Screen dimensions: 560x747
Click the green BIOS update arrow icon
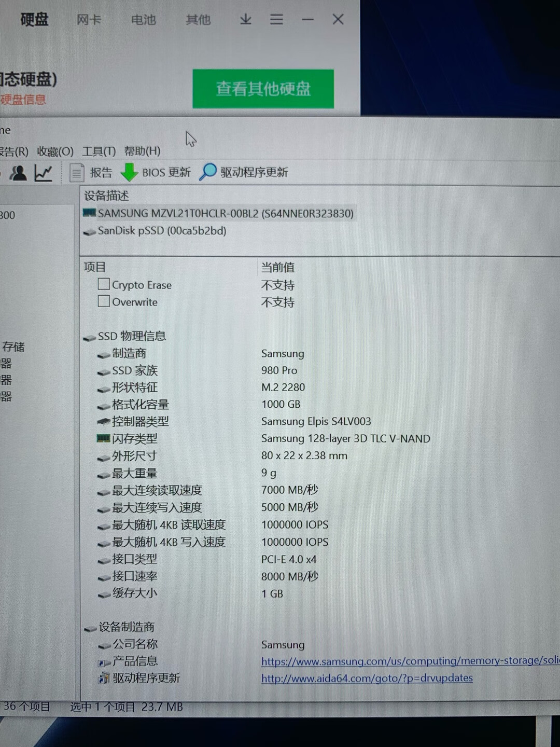click(x=129, y=172)
